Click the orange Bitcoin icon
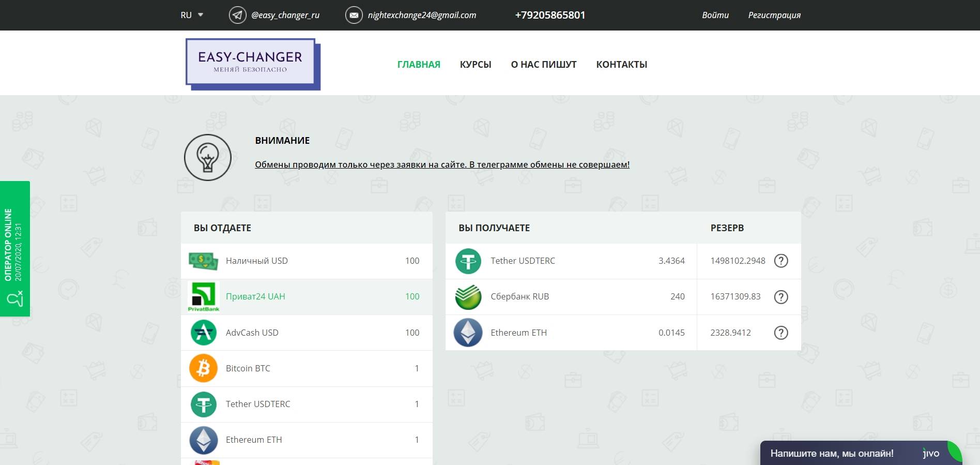The image size is (980, 465). [x=203, y=368]
